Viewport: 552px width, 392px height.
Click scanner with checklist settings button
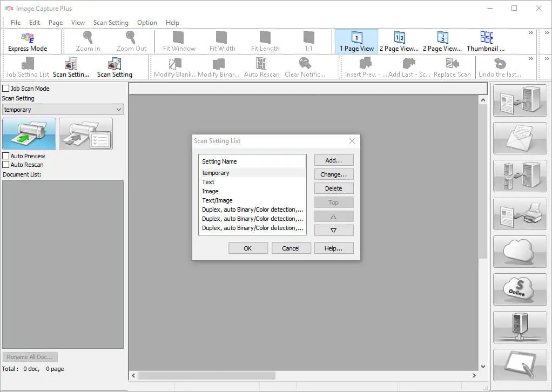(x=86, y=134)
